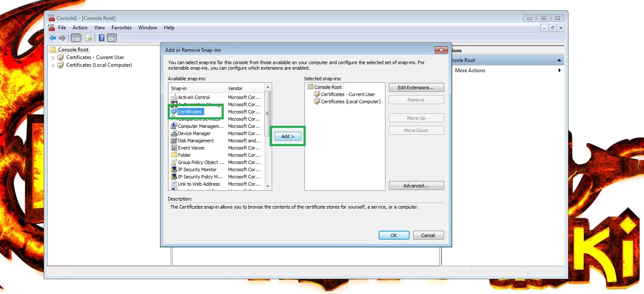Click the OK button in the snap-ins dialog
The height and width of the screenshot is (294, 644).
(394, 235)
